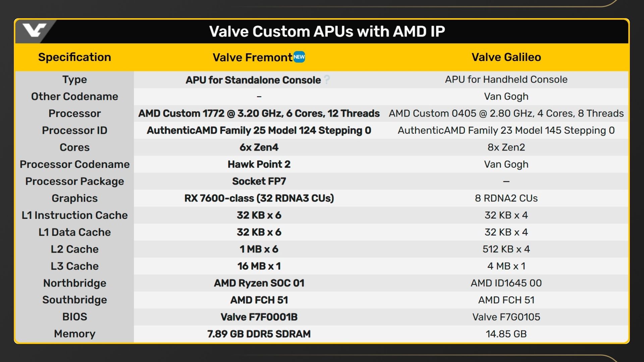Click the 'Socket FP7' package value
This screenshot has width=644, height=362.
pos(259,181)
